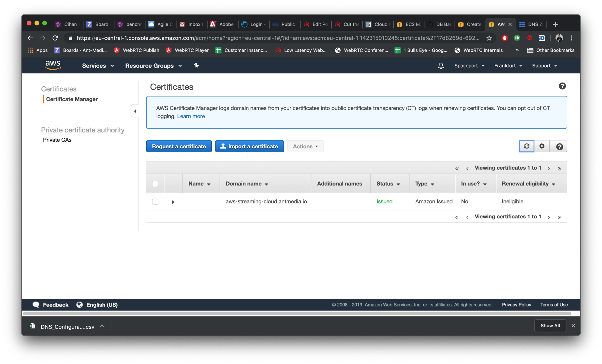Go to previous page in bottom pager
The height and width of the screenshot is (364, 602).
[x=467, y=217]
